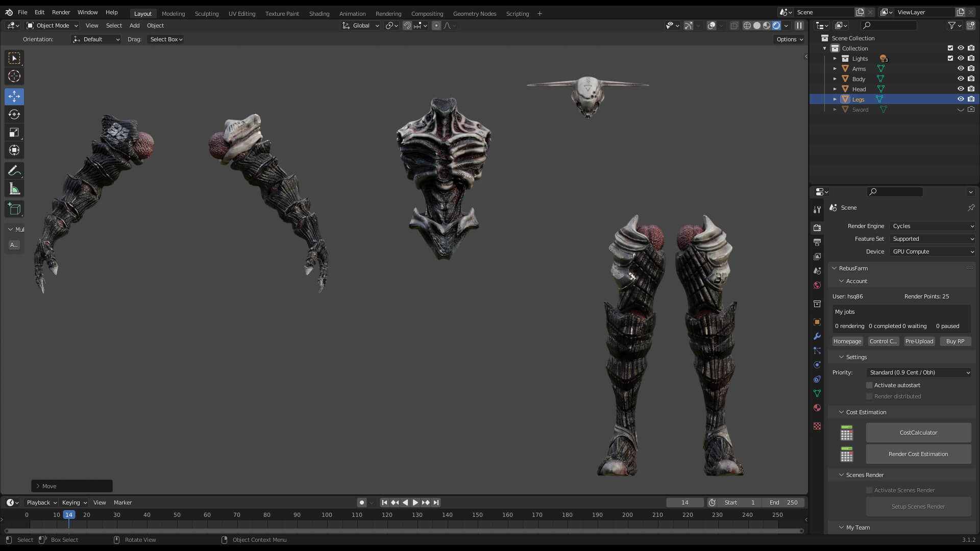
Task: Open the View Layer properties tab
Action: point(817,256)
